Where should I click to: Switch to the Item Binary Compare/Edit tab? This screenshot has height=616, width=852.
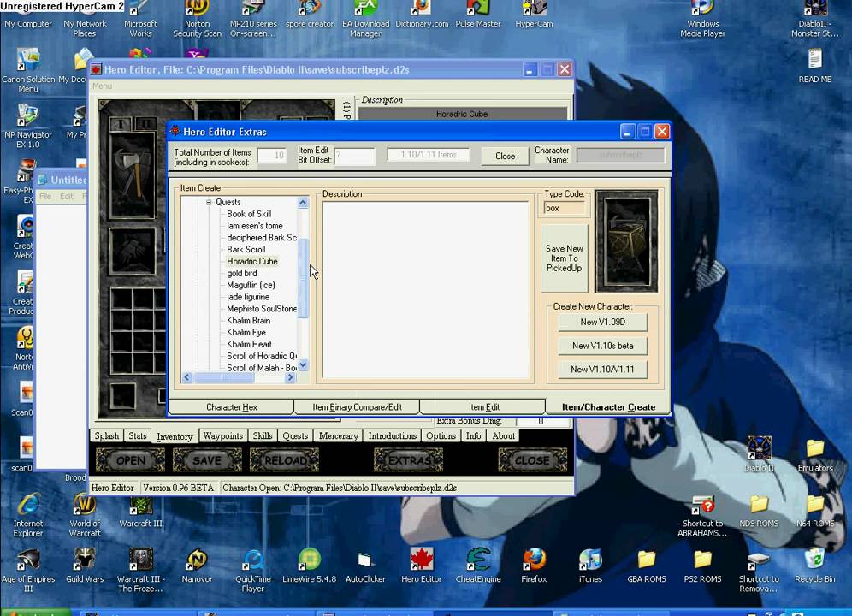357,407
